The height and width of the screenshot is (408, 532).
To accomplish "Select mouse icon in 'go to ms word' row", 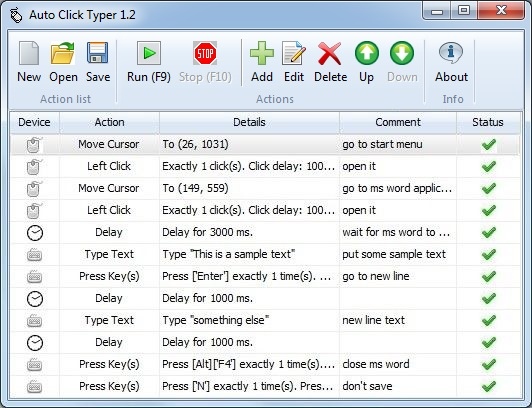I will pos(34,189).
